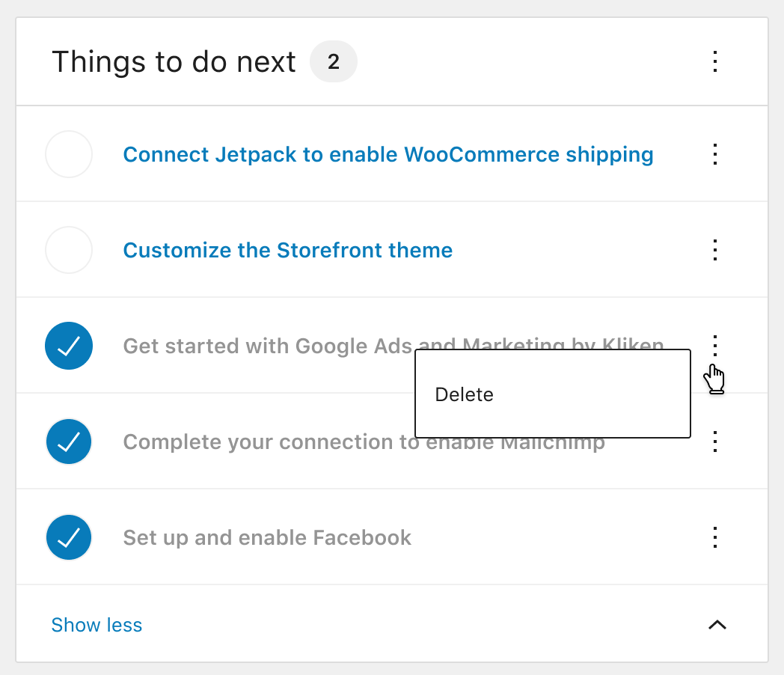
Task: Open the ellipsis menu for the Facebook task
Action: point(714,537)
